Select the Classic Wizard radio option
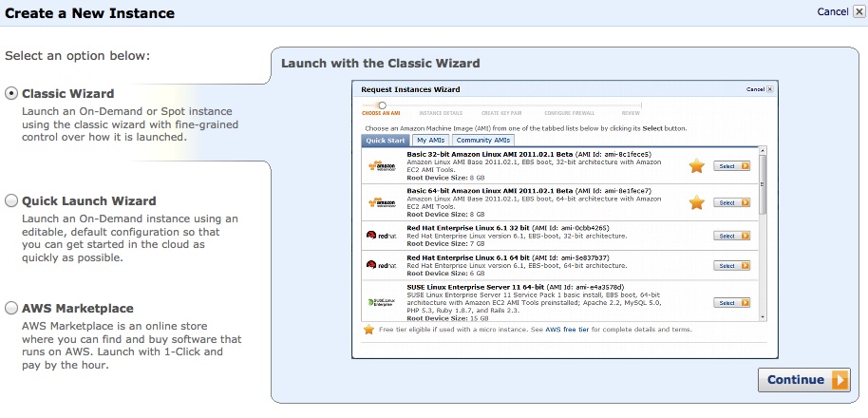The height and width of the screenshot is (418, 868). point(11,94)
